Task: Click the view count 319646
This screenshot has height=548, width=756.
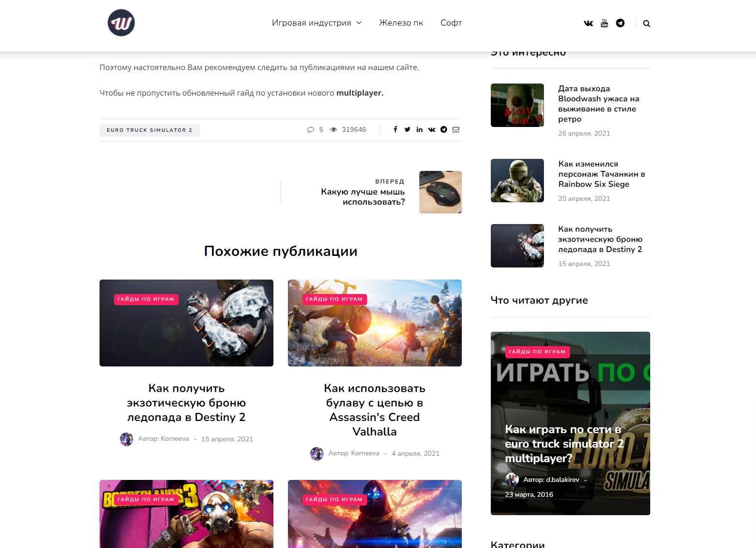Action: pos(354,129)
